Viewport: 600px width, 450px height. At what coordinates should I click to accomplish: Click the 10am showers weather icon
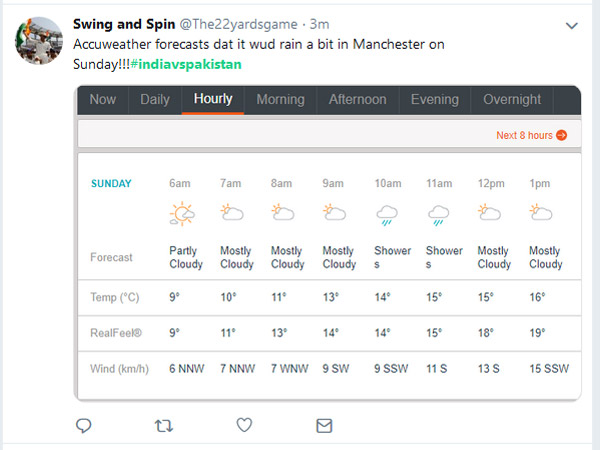coord(386,214)
